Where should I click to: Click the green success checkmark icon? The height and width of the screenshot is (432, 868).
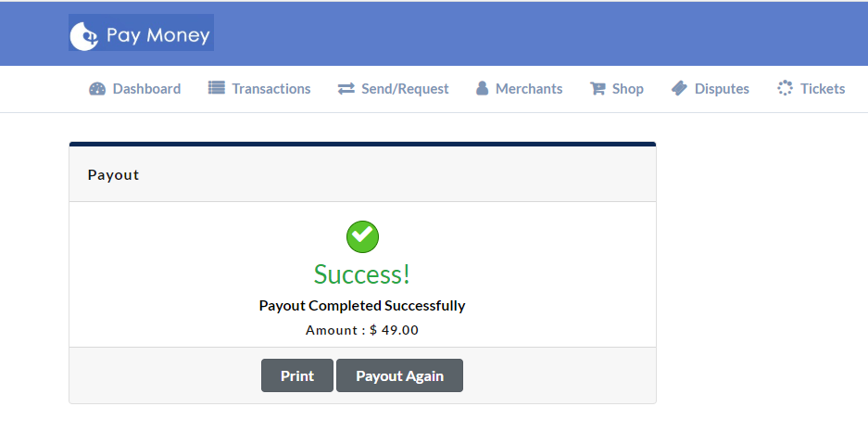pyautogui.click(x=362, y=236)
